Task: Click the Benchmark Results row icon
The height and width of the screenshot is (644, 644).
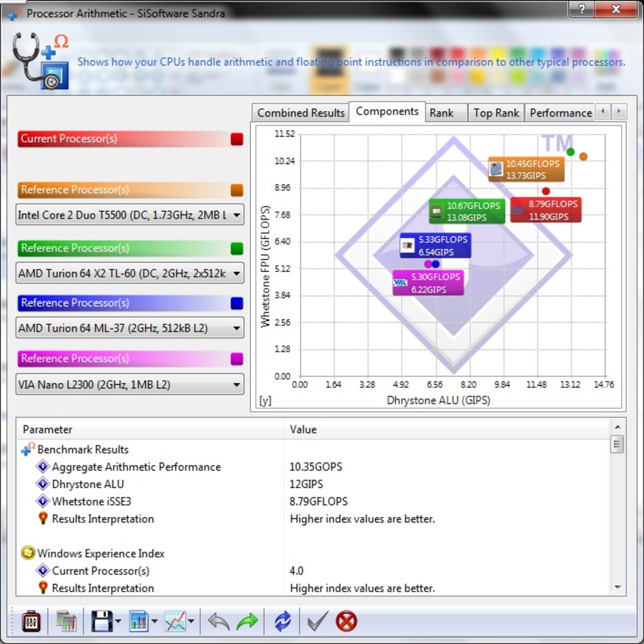Action: click(x=28, y=449)
